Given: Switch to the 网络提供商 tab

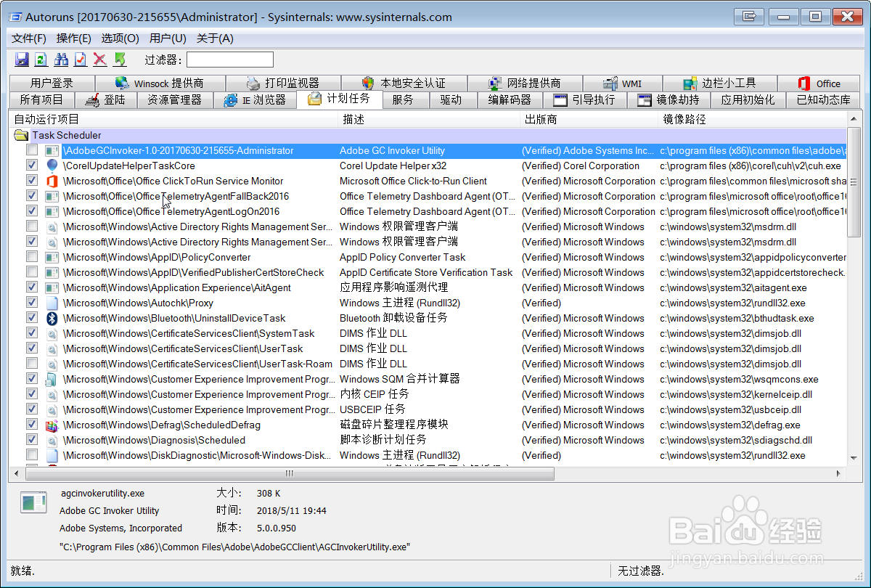Looking at the screenshot, I should pyautogui.click(x=524, y=83).
